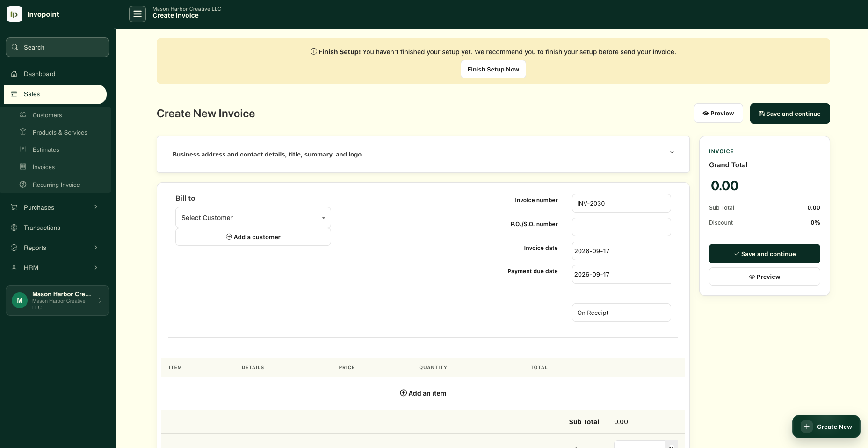Click the top Preview button
The image size is (868, 448).
tap(718, 113)
